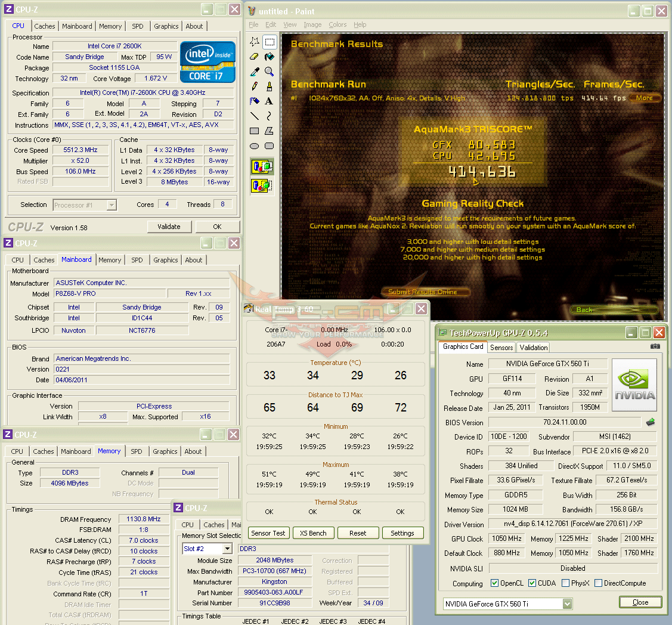
Task: Open the GPU selection dropdown in GPU-Z
Action: [x=567, y=604]
